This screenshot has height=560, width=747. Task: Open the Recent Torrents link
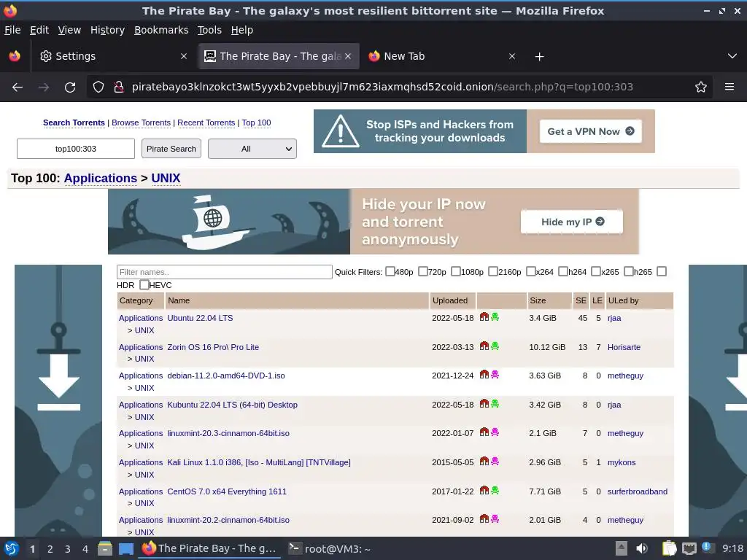(206, 122)
